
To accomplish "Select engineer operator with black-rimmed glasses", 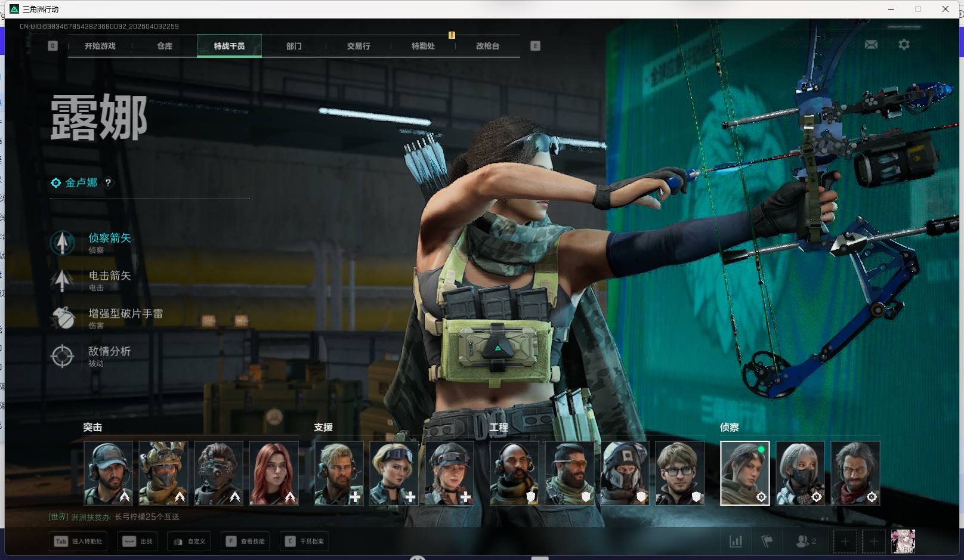I will click(680, 473).
